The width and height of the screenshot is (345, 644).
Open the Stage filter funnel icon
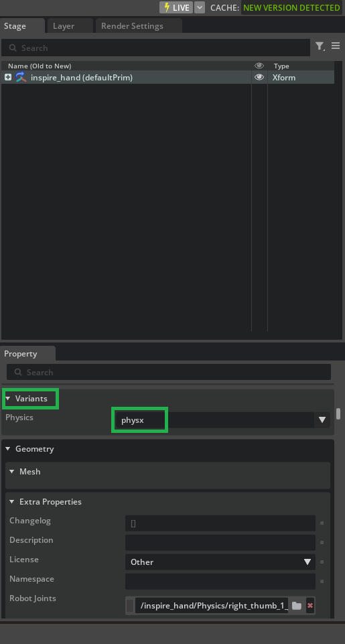pyautogui.click(x=320, y=46)
